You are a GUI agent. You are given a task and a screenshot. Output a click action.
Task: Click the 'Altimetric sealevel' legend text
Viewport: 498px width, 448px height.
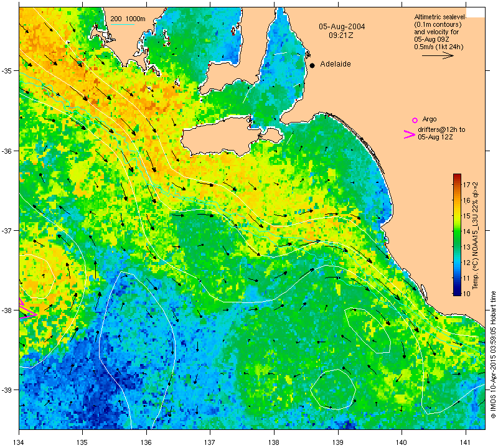tap(440, 17)
